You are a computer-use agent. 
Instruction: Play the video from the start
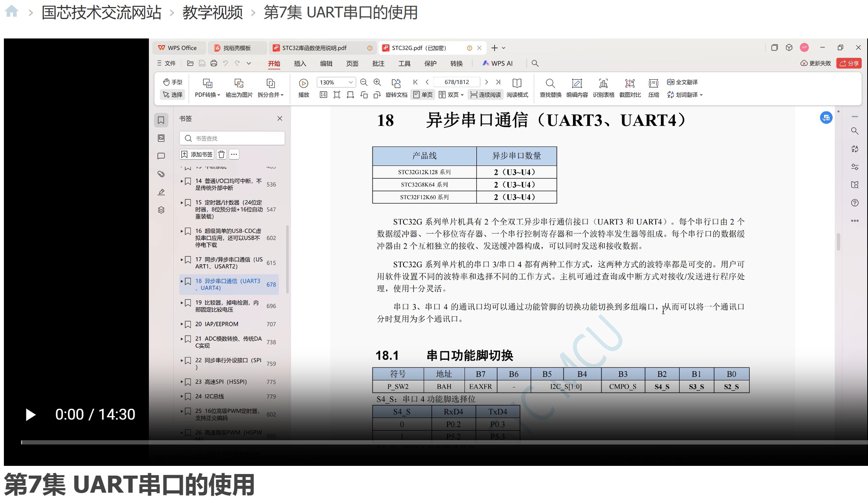click(31, 415)
